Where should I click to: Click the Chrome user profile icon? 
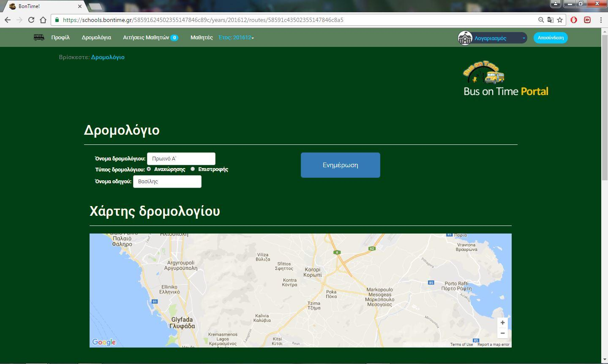pyautogui.click(x=555, y=4)
